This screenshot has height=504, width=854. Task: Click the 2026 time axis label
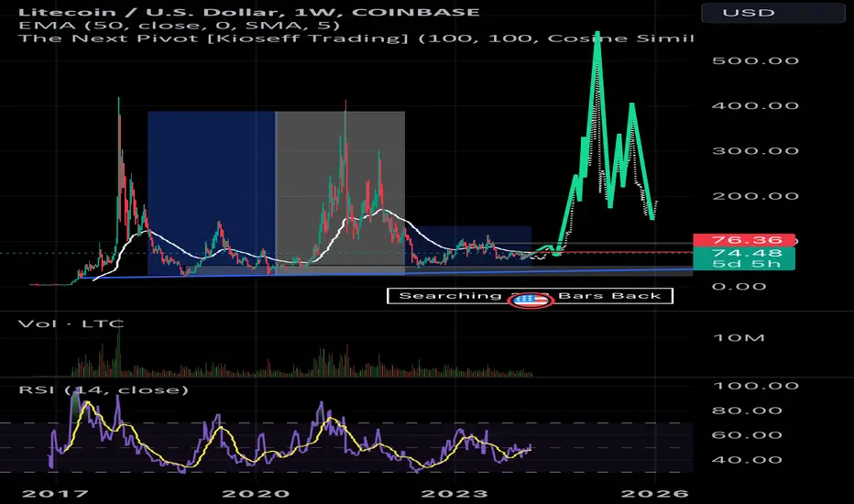[x=654, y=494]
